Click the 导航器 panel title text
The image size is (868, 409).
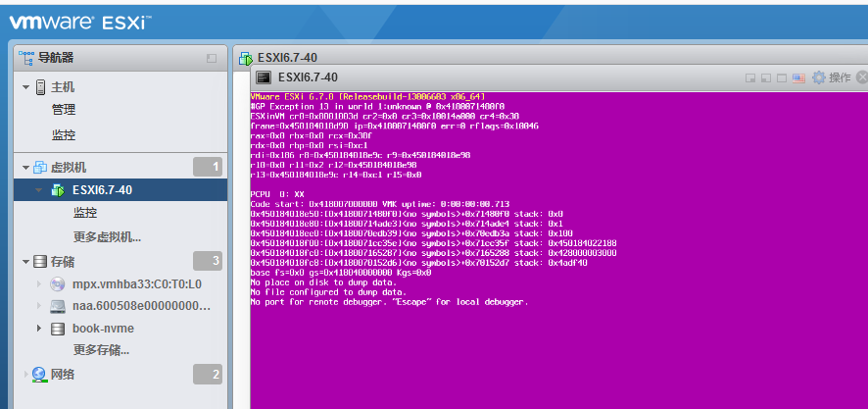56,58
